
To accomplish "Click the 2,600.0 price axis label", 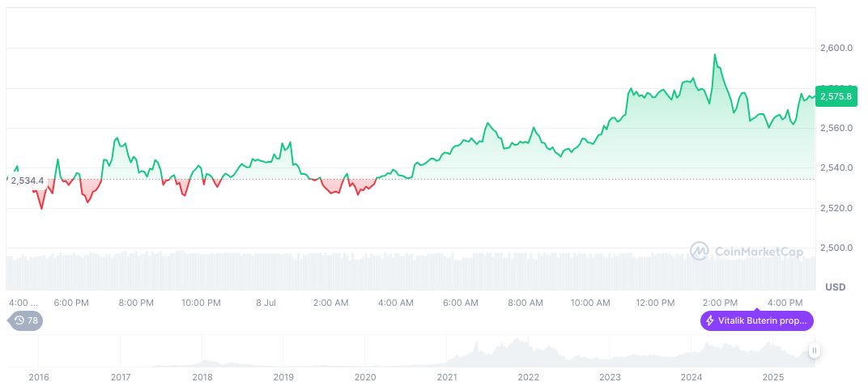I will click(836, 49).
